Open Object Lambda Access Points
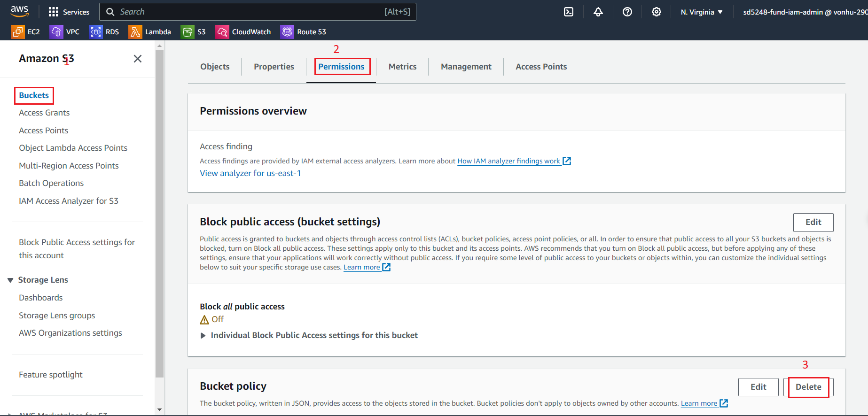The width and height of the screenshot is (868, 416). 73,148
